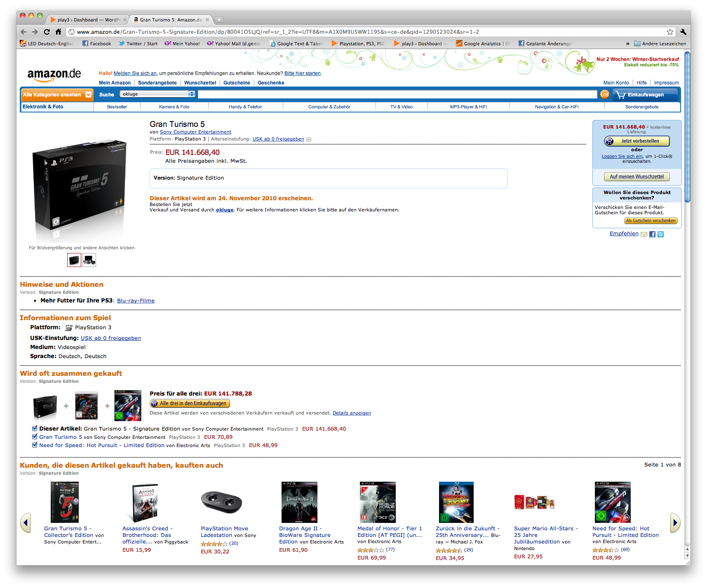Open Winter-Startverkauf promotion banner
Image resolution: width=707 pixels, height=588 pixels.
click(637, 62)
